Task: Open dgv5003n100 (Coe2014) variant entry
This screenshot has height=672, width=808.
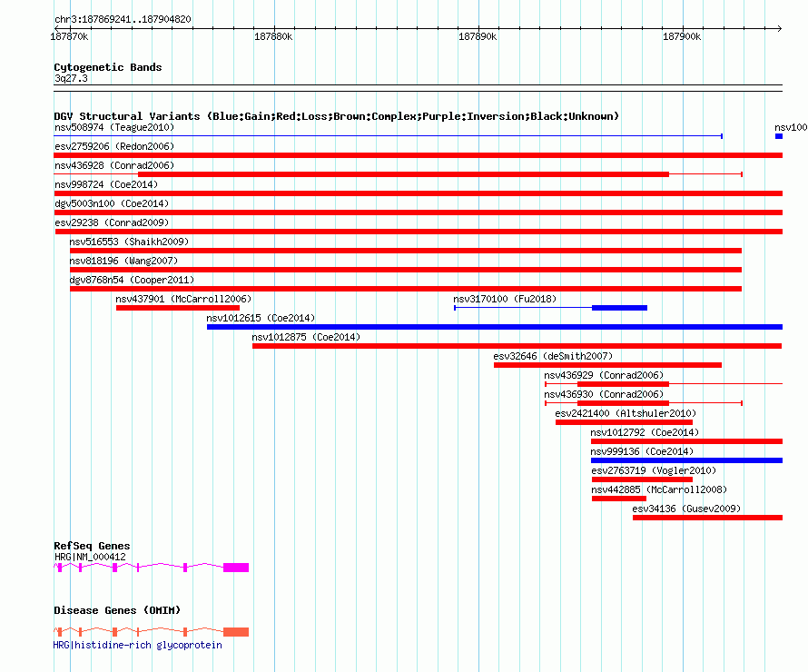Action: tap(112, 203)
